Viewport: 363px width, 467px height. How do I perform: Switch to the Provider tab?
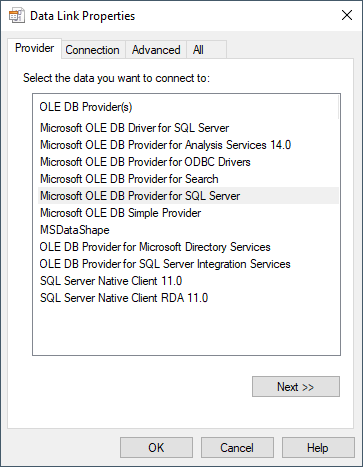34,48
